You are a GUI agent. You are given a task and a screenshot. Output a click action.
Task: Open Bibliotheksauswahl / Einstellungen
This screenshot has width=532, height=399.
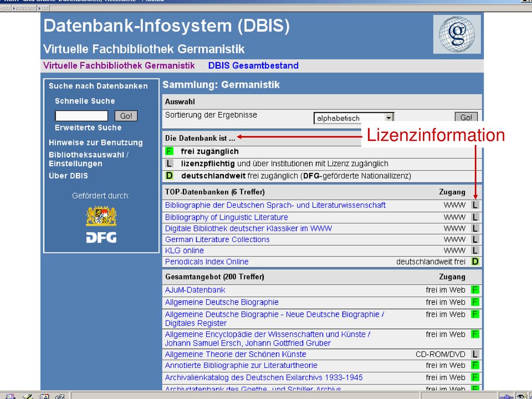click(x=88, y=159)
